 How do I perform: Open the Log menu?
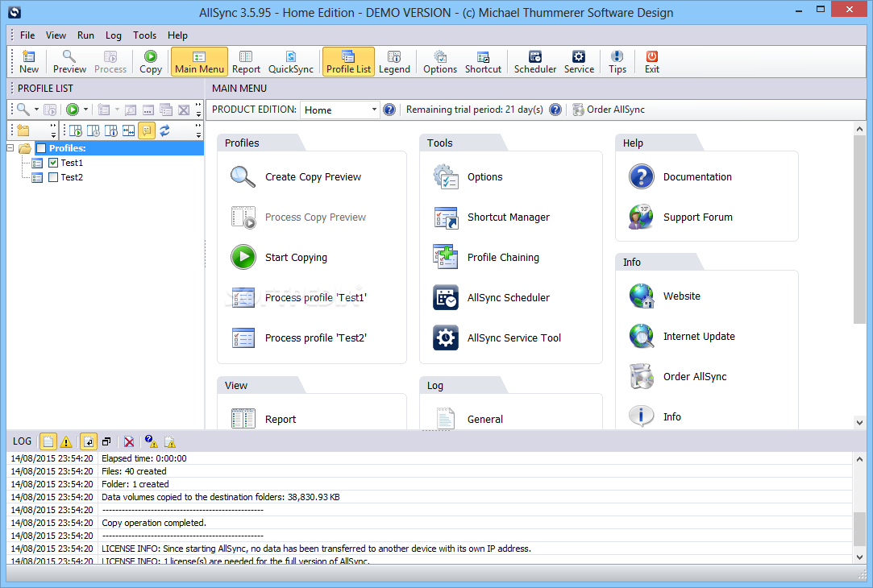tap(114, 35)
